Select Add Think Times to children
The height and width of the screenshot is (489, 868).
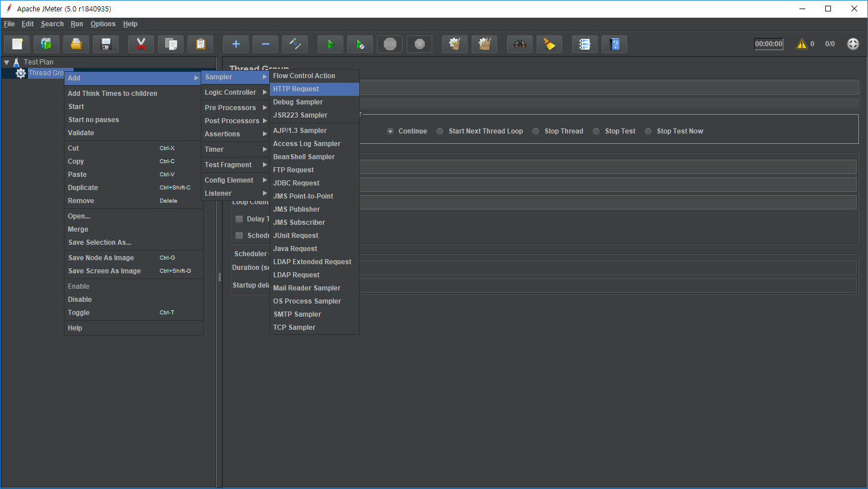[133, 94]
